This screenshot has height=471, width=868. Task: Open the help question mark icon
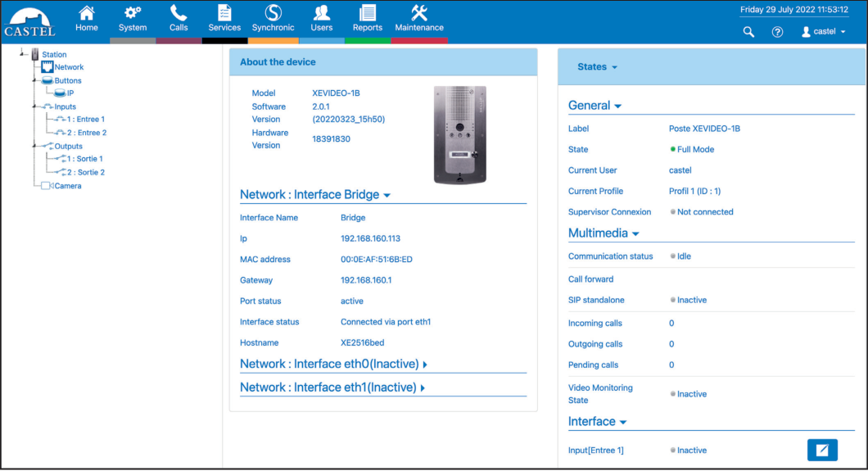click(x=777, y=32)
